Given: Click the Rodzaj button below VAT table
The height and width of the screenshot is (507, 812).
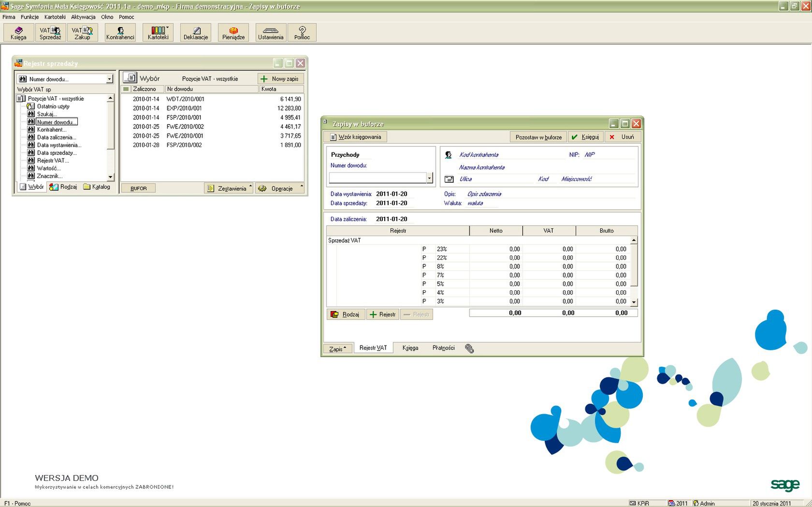Looking at the screenshot, I should [x=346, y=314].
